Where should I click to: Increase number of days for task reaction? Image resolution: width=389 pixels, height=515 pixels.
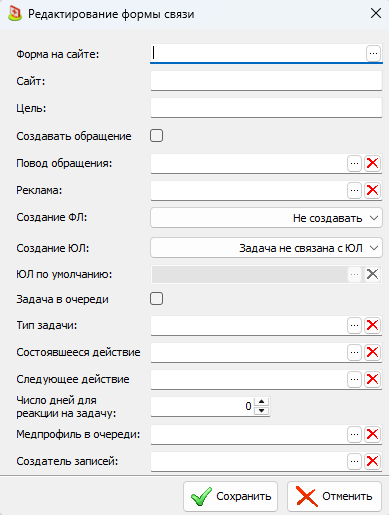click(262, 402)
